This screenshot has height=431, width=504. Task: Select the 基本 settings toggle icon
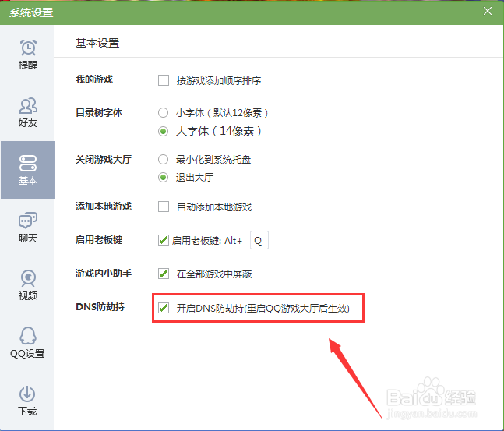pos(28,163)
